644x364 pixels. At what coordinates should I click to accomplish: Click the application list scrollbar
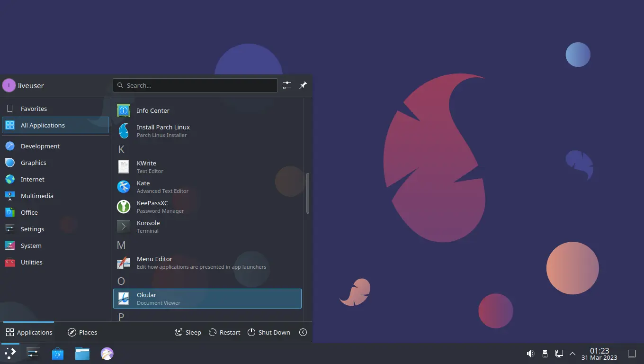pos(308,193)
